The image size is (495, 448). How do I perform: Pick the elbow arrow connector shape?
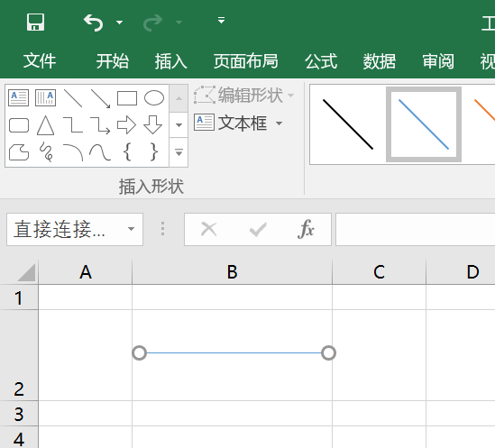coord(100,125)
